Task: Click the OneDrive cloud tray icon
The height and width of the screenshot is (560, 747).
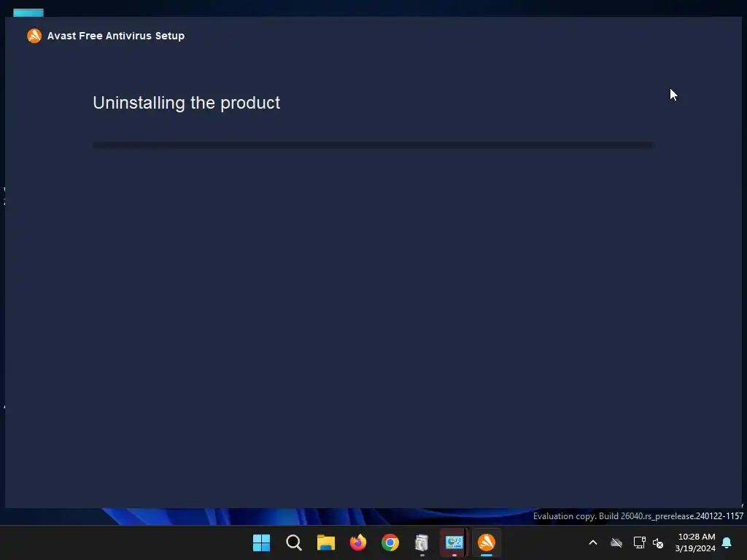Action: point(616,542)
